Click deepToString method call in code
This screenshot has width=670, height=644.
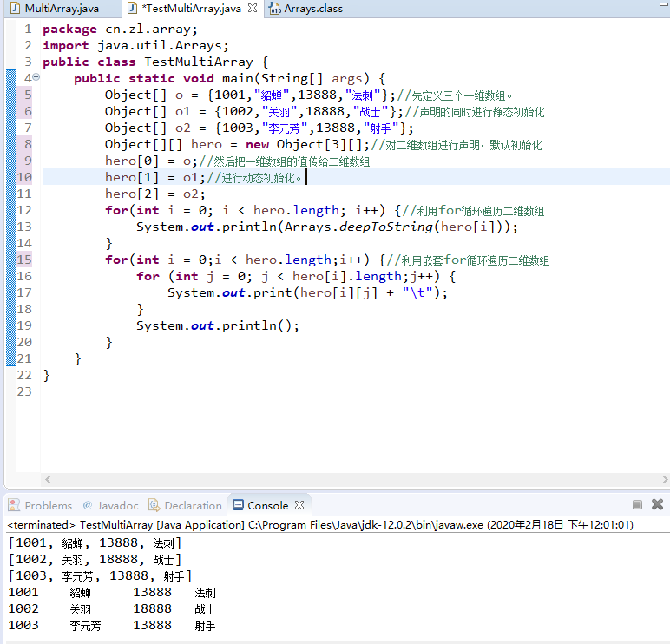tap(386, 227)
